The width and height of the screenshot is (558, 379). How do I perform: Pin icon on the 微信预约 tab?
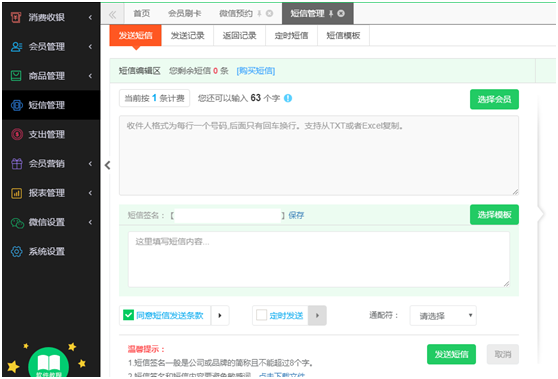pos(259,14)
